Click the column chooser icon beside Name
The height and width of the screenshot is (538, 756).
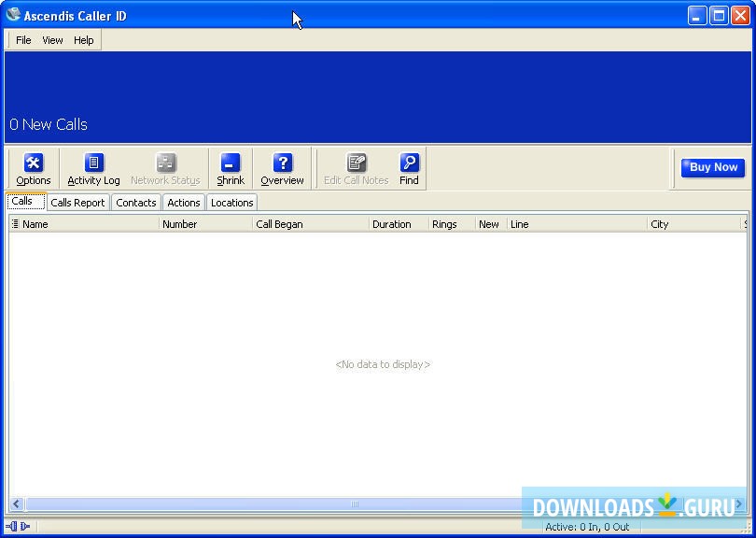[15, 224]
